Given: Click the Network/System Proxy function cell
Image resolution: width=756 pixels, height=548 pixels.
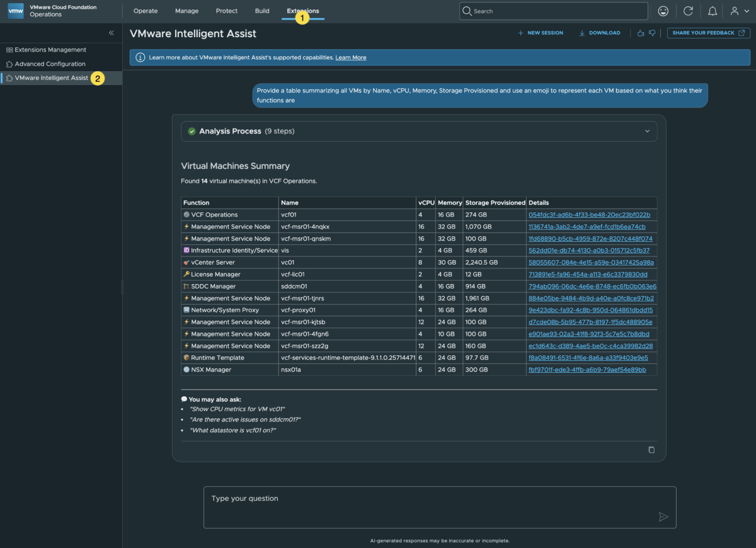Looking at the screenshot, I should click(x=229, y=310).
